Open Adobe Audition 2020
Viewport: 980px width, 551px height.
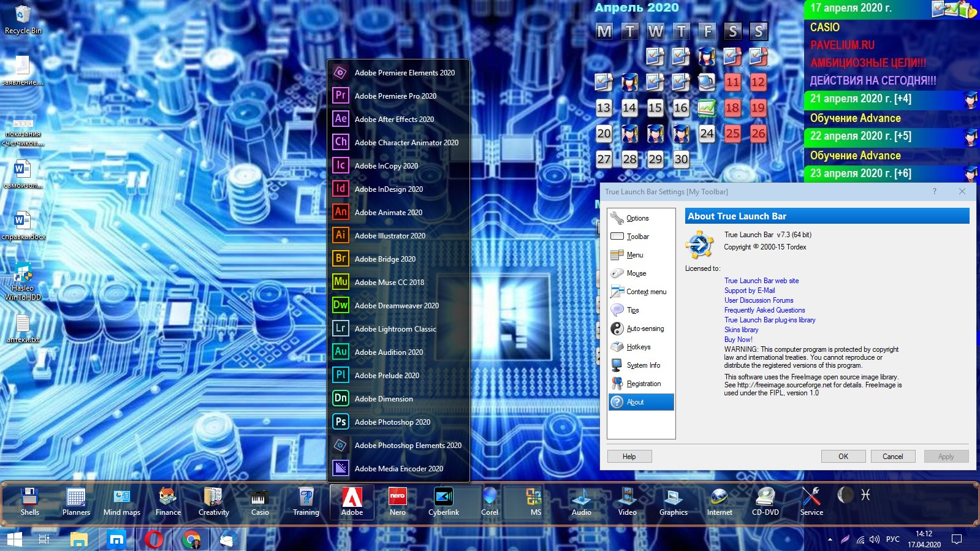[398, 352]
